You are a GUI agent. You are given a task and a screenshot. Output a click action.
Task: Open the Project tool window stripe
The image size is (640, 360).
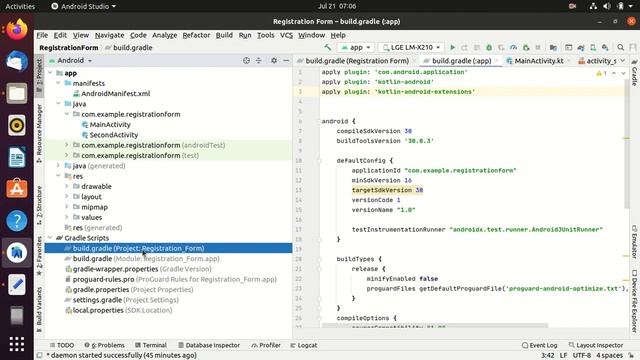(x=39, y=77)
